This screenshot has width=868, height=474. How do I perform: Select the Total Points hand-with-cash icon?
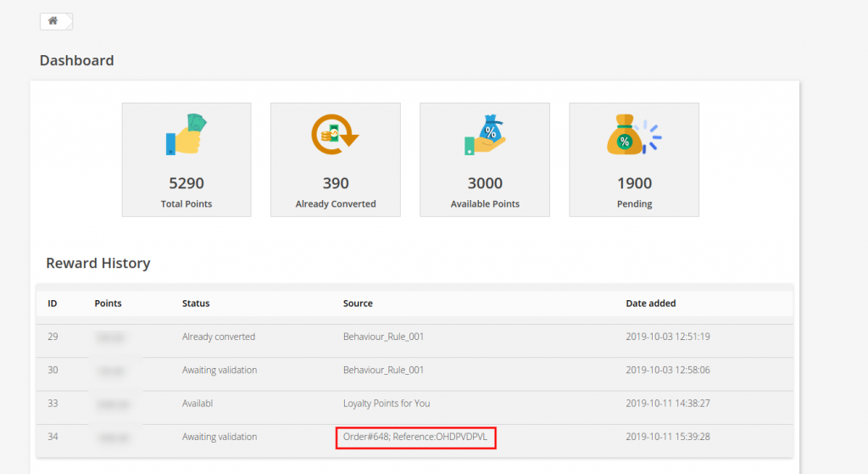point(186,135)
